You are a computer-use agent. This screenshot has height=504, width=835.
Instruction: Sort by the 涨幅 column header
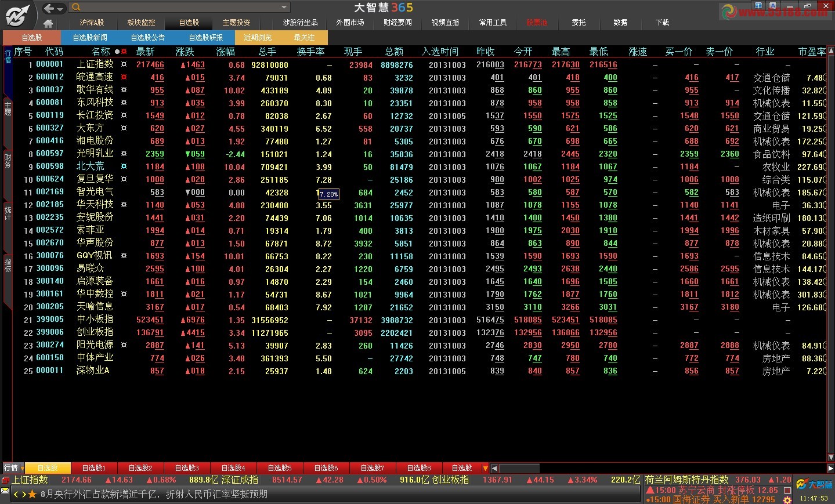(226, 52)
